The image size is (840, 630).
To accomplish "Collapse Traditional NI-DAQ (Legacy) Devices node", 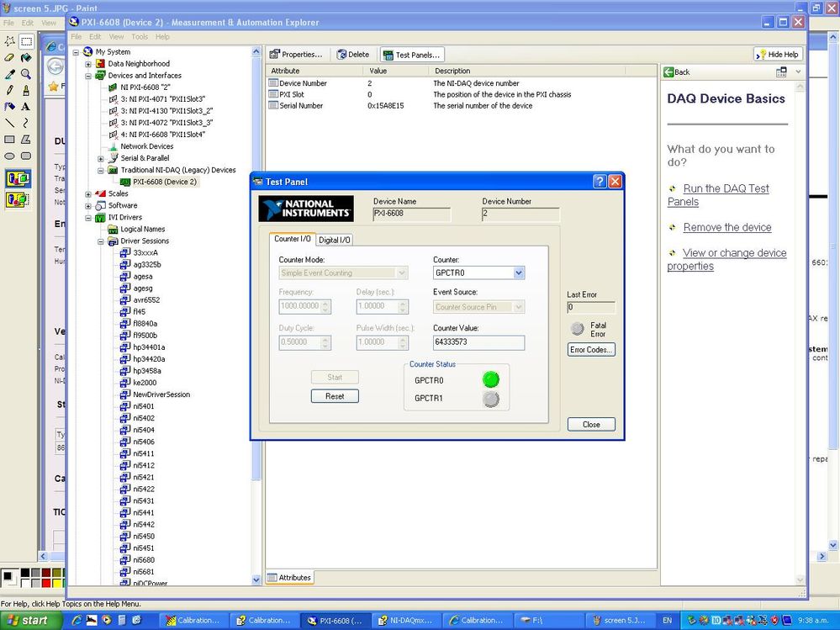I will [x=101, y=171].
